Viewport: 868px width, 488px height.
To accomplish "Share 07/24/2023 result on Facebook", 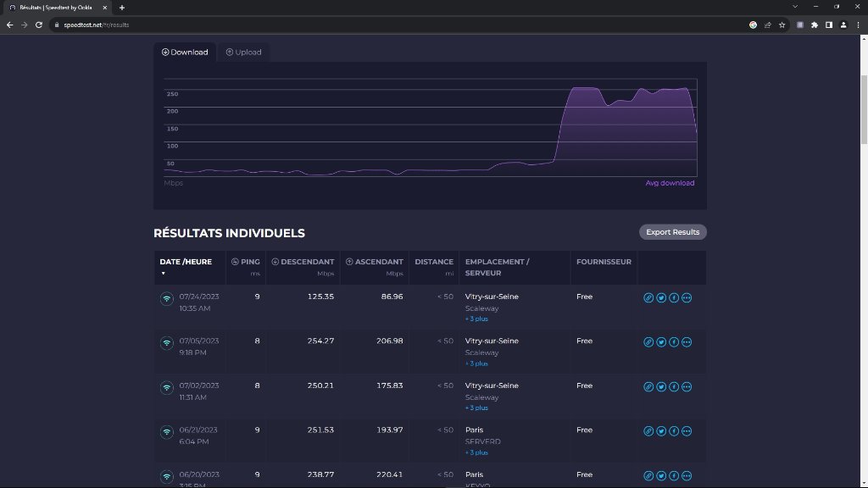I will click(674, 297).
